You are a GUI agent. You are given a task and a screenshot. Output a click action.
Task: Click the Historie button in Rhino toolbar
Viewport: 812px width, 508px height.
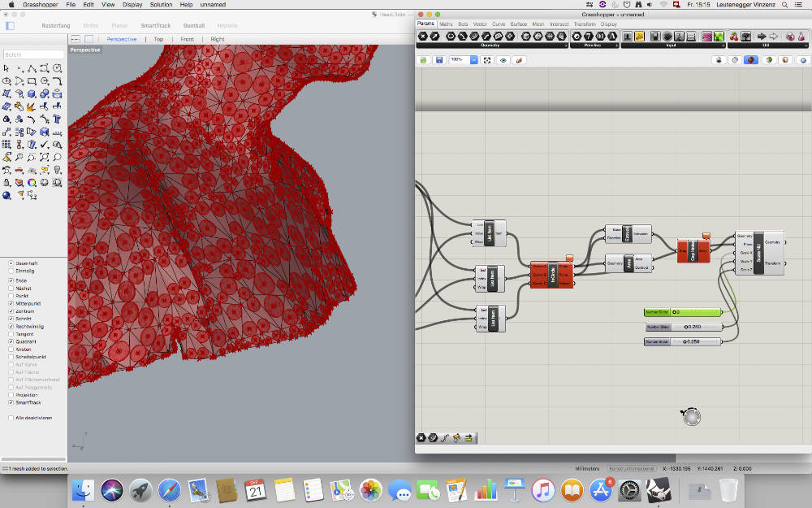(227, 25)
